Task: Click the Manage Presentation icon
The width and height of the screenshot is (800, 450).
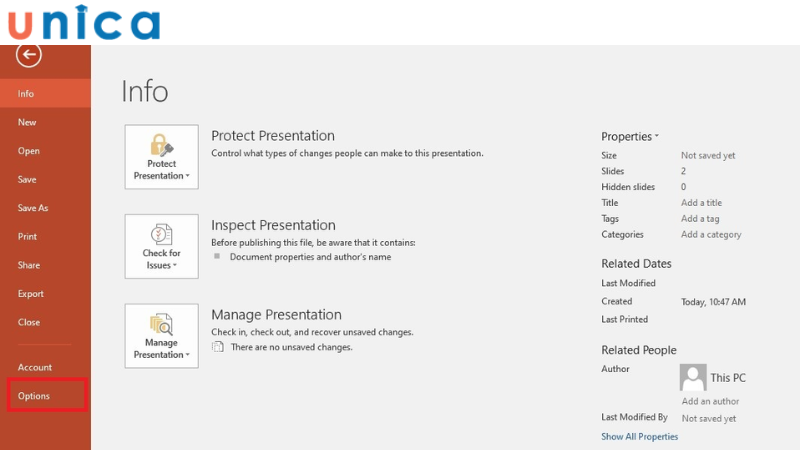Action: click(161, 324)
